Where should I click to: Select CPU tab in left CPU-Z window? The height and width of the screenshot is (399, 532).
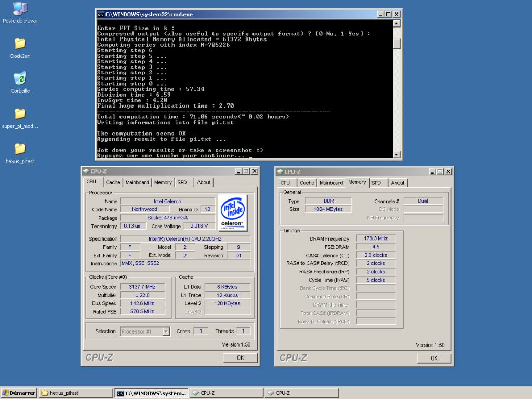coord(91,182)
